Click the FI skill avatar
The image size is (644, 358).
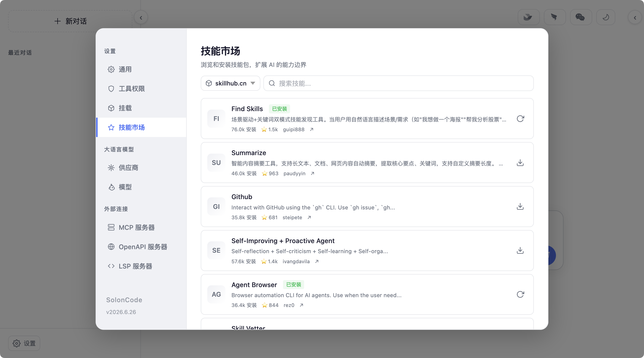point(216,119)
